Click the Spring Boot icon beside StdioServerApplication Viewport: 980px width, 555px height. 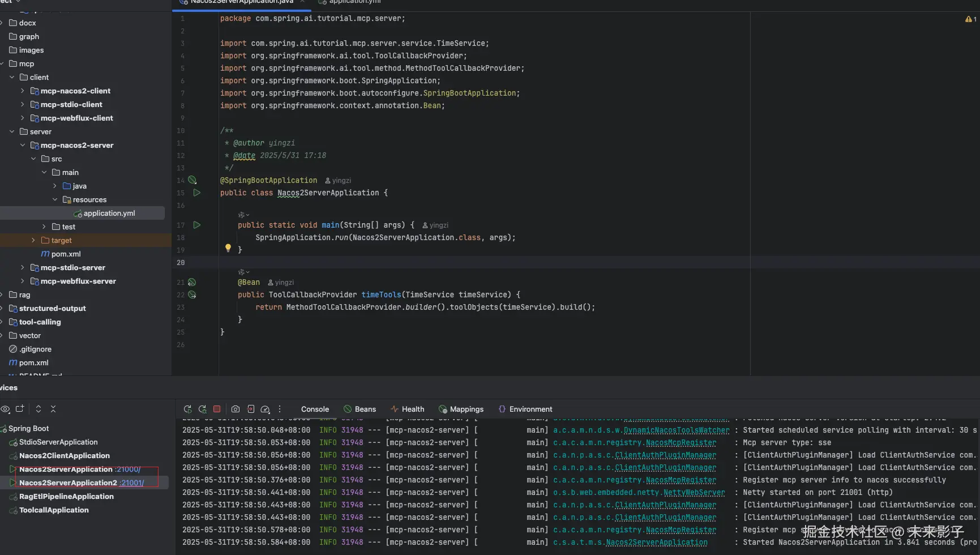[x=14, y=442]
